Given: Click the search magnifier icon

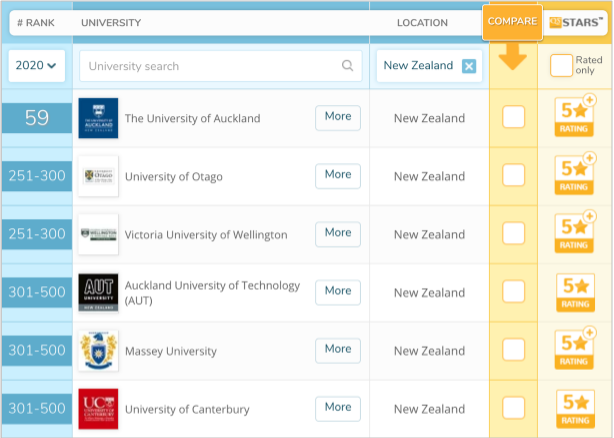Looking at the screenshot, I should pyautogui.click(x=348, y=66).
